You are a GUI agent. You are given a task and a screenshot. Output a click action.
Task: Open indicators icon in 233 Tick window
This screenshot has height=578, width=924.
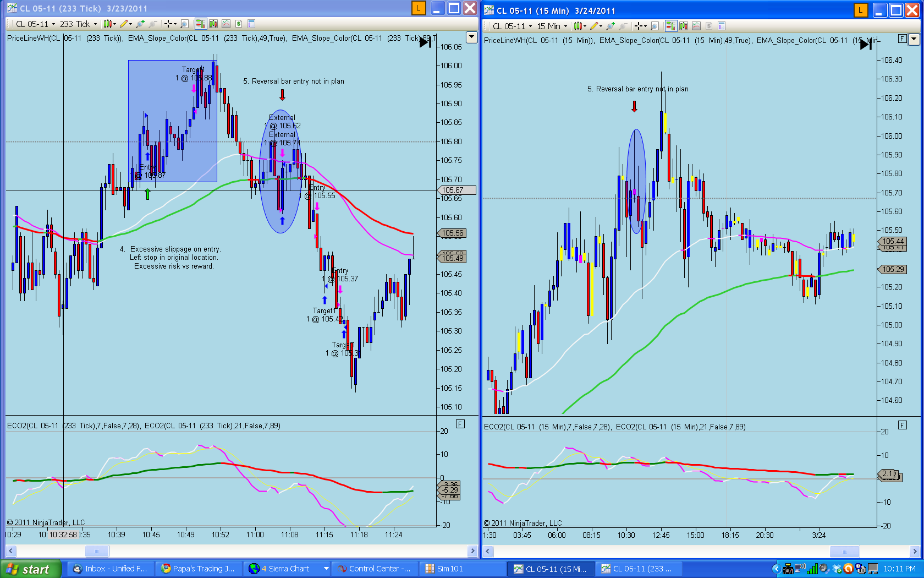point(226,24)
